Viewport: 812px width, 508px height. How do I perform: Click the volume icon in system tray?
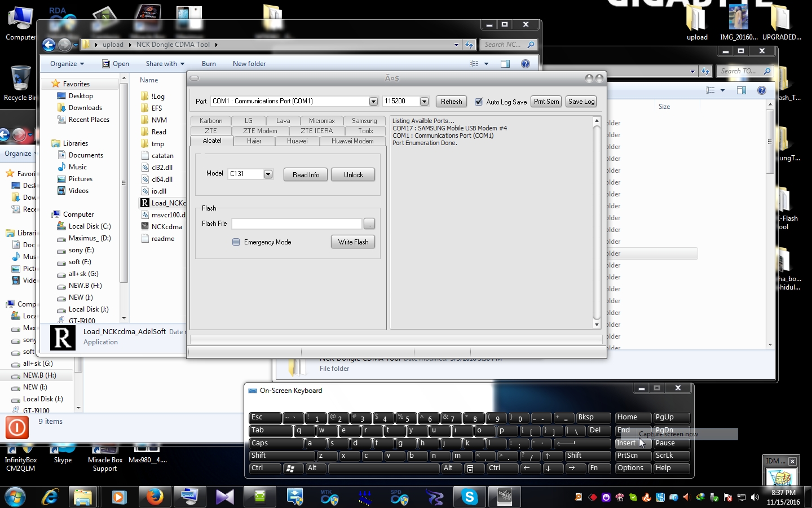754,497
